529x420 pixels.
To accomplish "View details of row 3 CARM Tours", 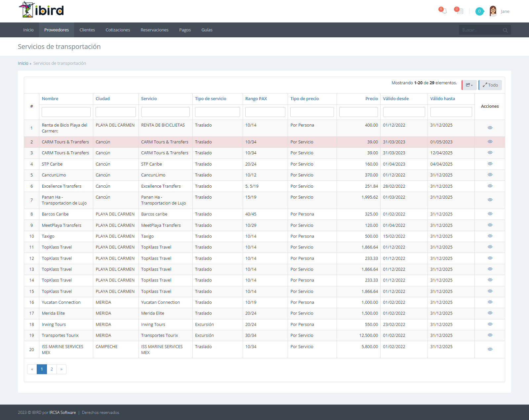I will (490, 152).
